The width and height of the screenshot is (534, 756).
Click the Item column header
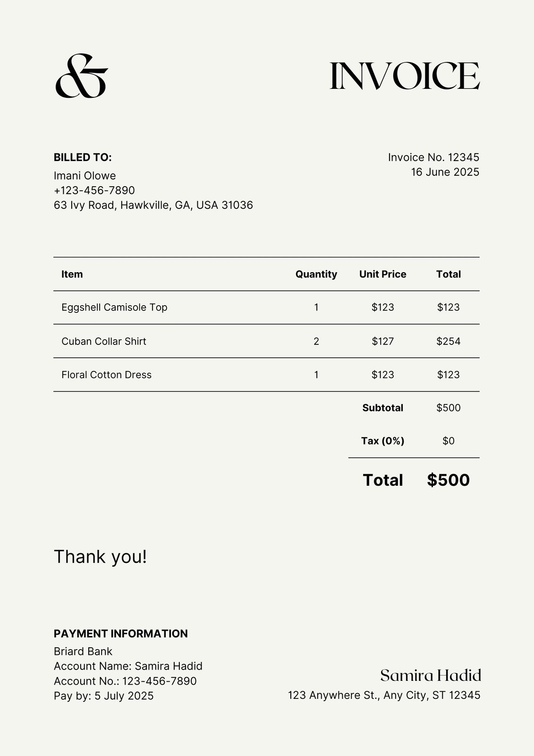72,274
